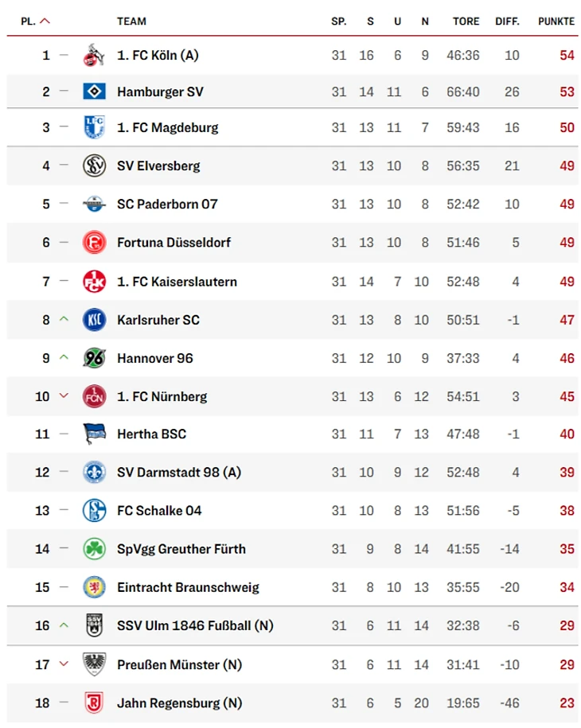
Task: Click the DIFF. column header
Action: coord(507,21)
